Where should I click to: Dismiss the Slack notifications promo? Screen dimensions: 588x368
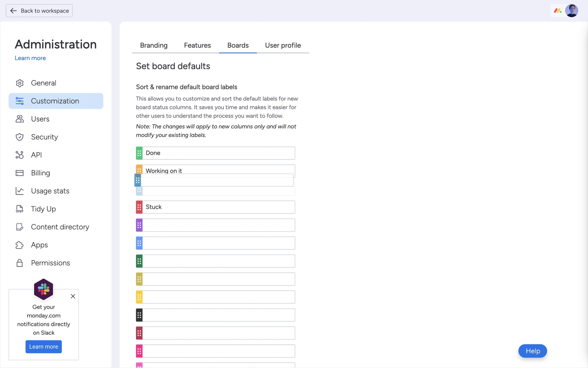(73, 296)
